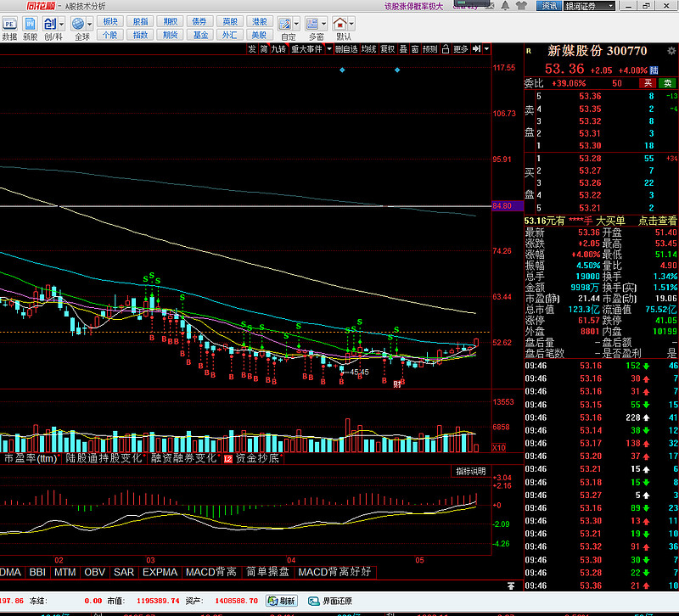The width and height of the screenshot is (679, 616).
Task: Select the MACD背离 indicator tab
Action: (x=211, y=572)
